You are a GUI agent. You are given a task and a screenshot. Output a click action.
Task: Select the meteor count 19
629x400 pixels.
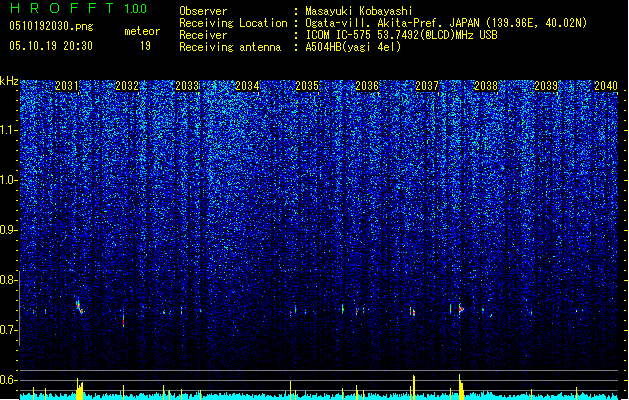[x=145, y=46]
